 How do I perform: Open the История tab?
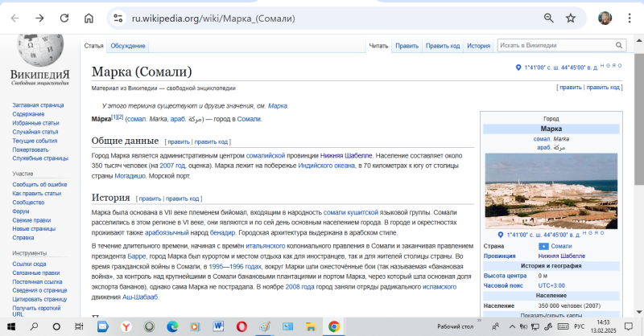pos(478,46)
